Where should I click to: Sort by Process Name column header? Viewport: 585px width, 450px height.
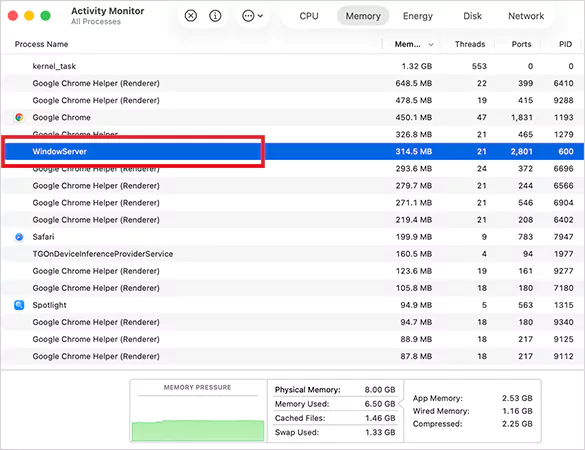tap(41, 44)
